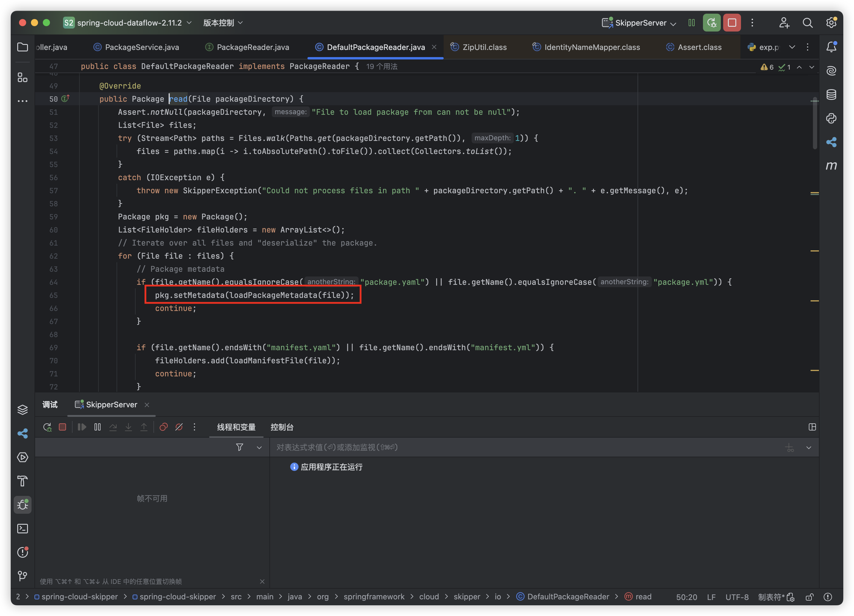Pause program with top toolbar pause icon
This screenshot has width=854, height=616.
691,23
